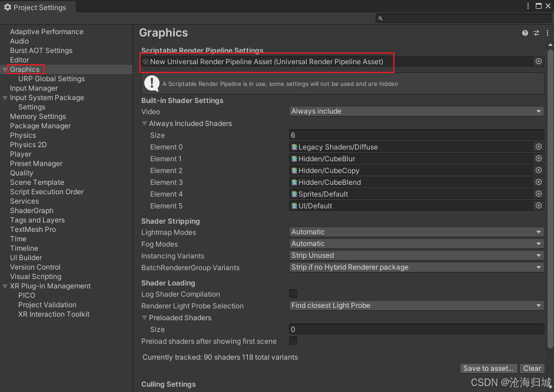Select the Input Manager category
The image size is (554, 392).
click(x=34, y=88)
